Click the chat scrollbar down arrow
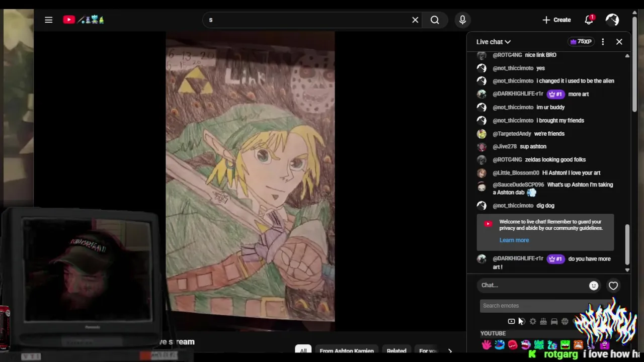 coord(627,270)
